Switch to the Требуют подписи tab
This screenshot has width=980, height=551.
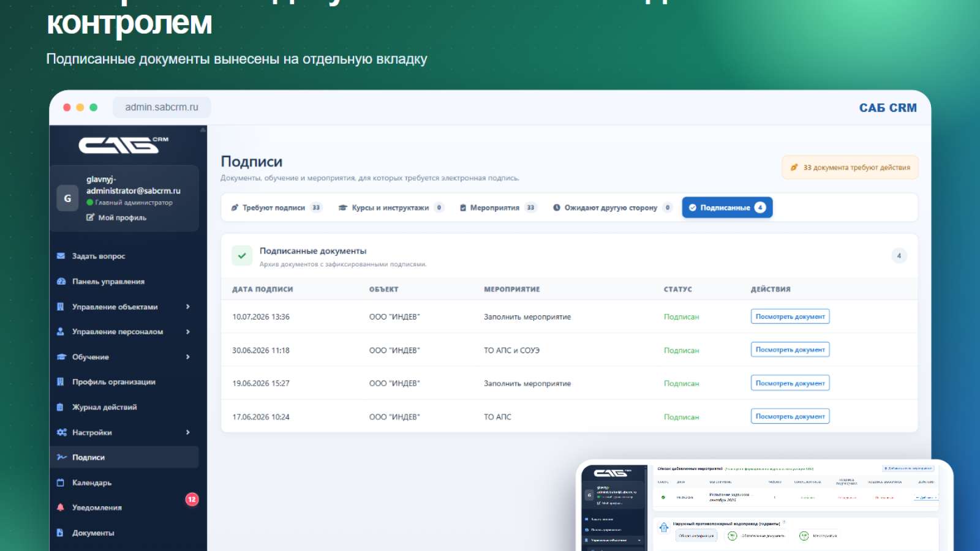[276, 208]
